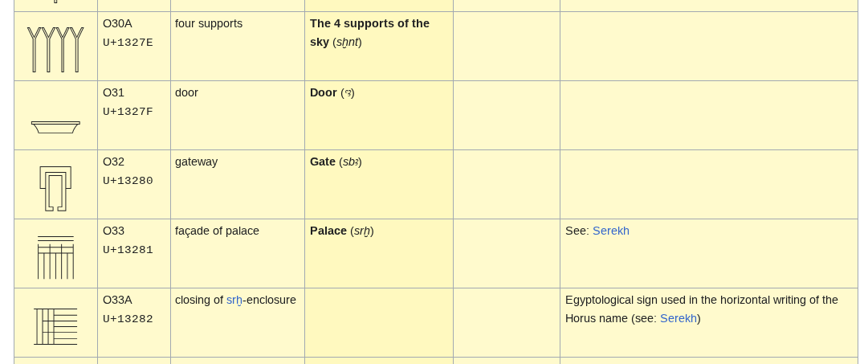Click the 'gateway' description text

(196, 162)
